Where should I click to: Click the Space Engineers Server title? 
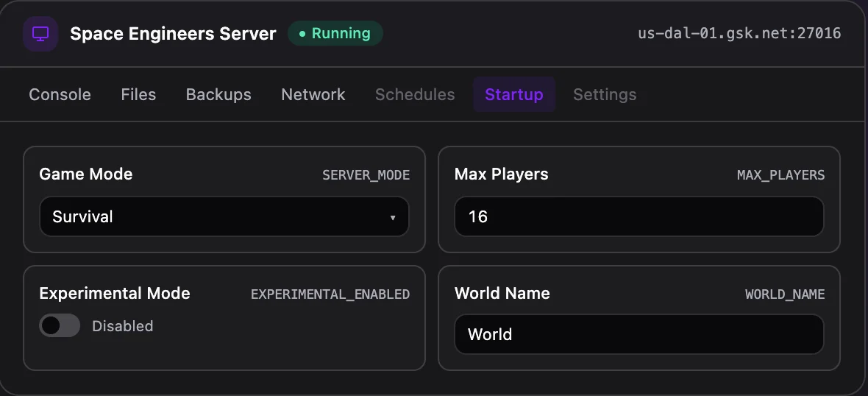pyautogui.click(x=174, y=34)
